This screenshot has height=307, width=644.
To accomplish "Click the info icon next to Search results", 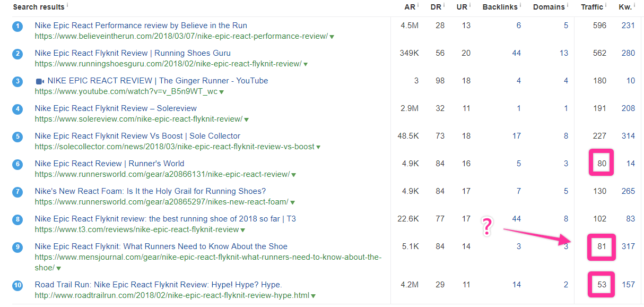I will click(68, 5).
